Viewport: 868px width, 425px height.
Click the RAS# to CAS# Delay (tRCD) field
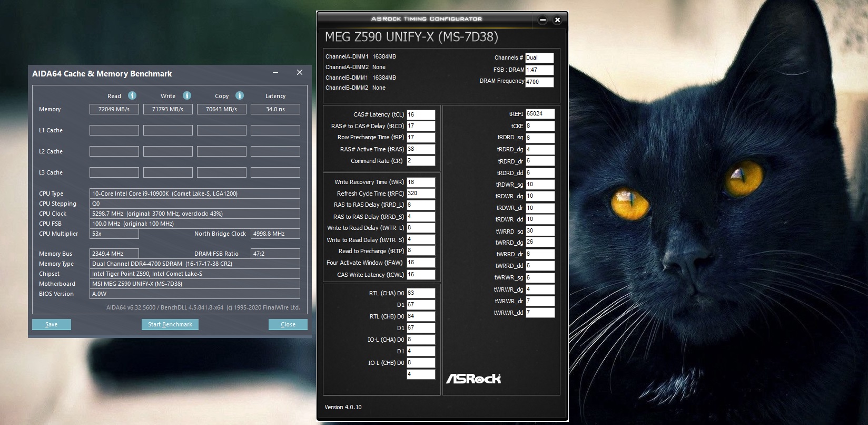[x=421, y=126]
